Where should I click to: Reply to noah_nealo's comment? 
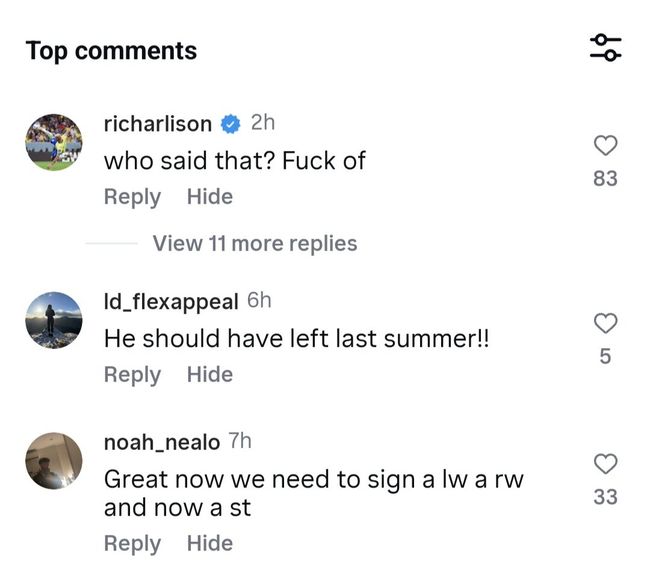tap(132, 543)
